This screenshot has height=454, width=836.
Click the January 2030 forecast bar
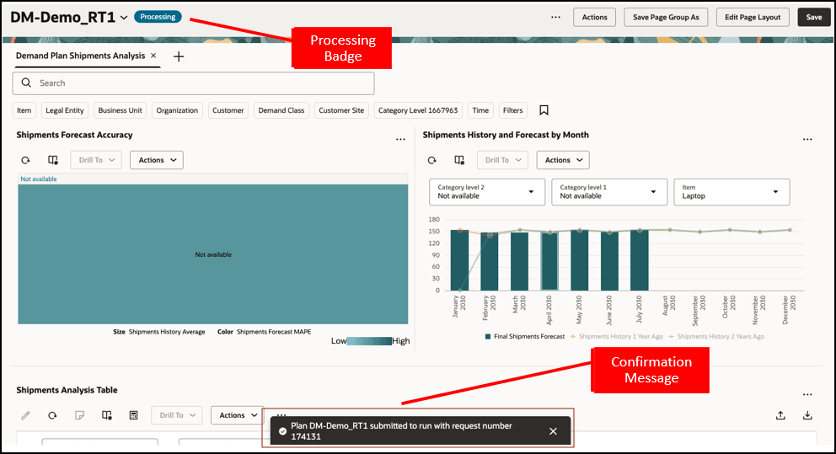point(460,260)
